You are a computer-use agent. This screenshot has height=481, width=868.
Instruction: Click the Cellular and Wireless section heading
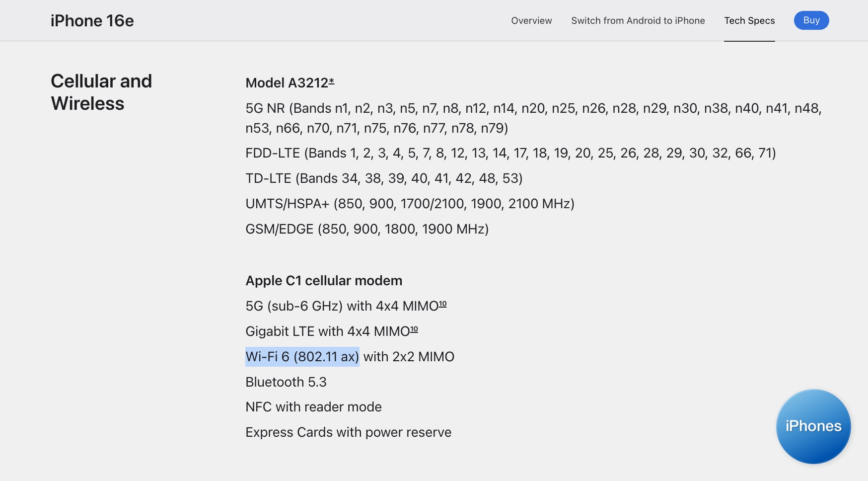click(x=101, y=92)
